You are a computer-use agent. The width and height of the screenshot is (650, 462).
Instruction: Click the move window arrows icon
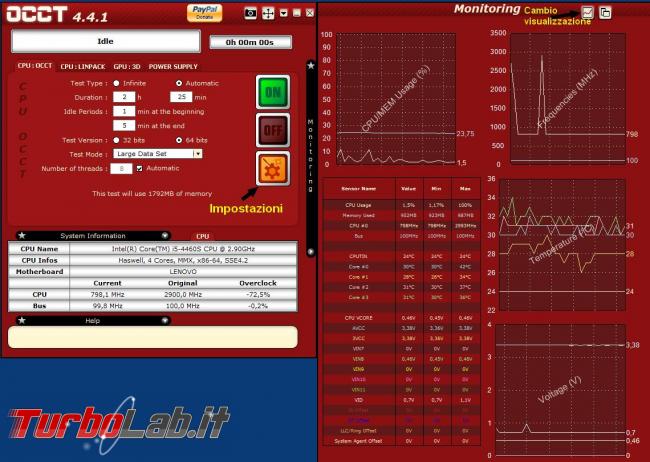point(268,13)
